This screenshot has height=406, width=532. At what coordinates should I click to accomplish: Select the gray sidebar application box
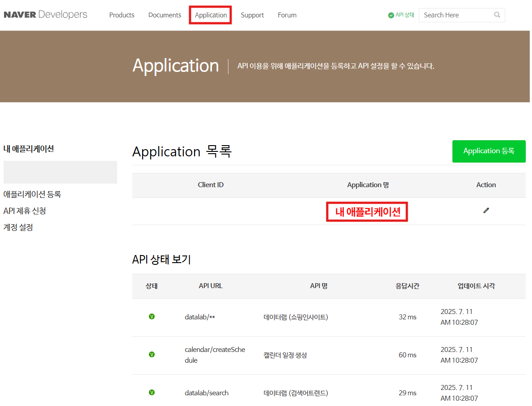(x=60, y=172)
